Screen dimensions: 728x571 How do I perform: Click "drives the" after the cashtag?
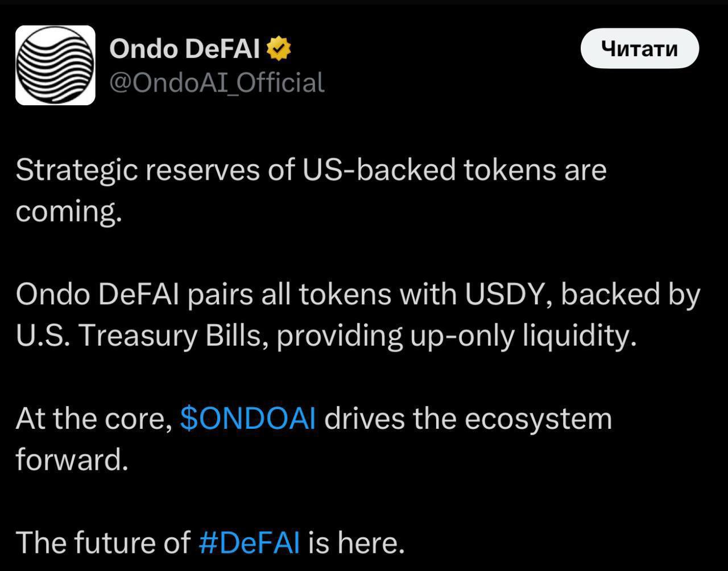click(390, 419)
